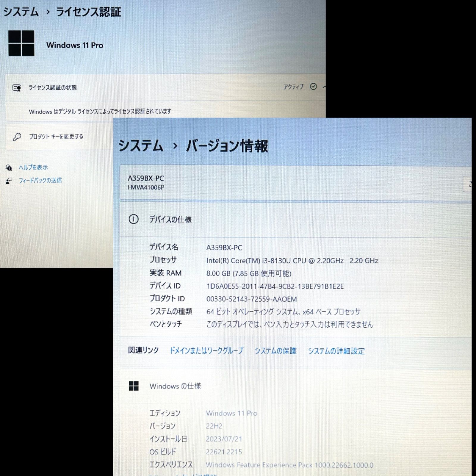Select Windows Feature Experience Pack value
Viewport: 476px width, 476px height.
(289, 465)
